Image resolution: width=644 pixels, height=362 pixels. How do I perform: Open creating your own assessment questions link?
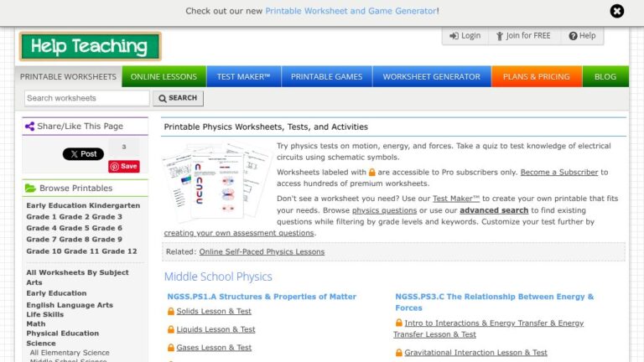click(x=239, y=233)
